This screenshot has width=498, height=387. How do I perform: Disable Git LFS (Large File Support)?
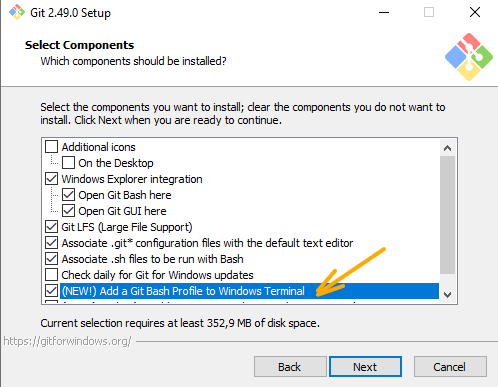click(x=51, y=227)
